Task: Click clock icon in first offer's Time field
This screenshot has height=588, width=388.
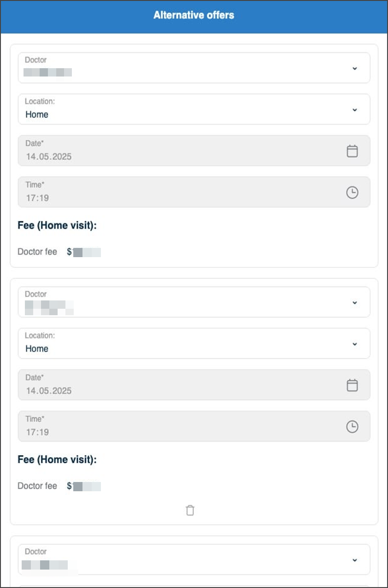Action: [x=352, y=193]
